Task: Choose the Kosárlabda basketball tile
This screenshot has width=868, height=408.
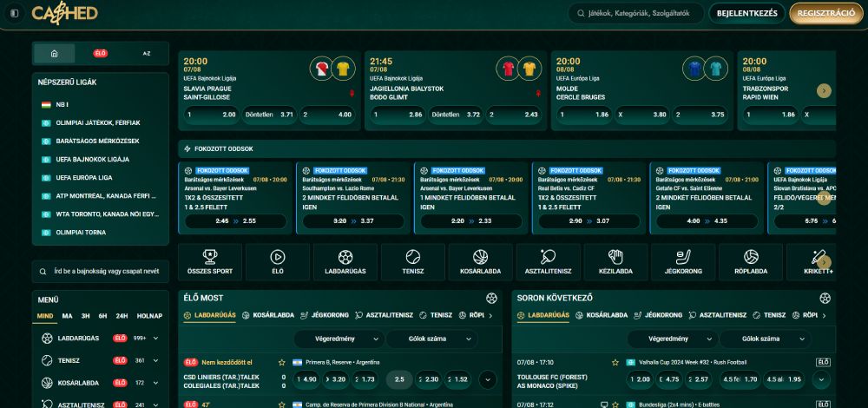Action: [481, 261]
